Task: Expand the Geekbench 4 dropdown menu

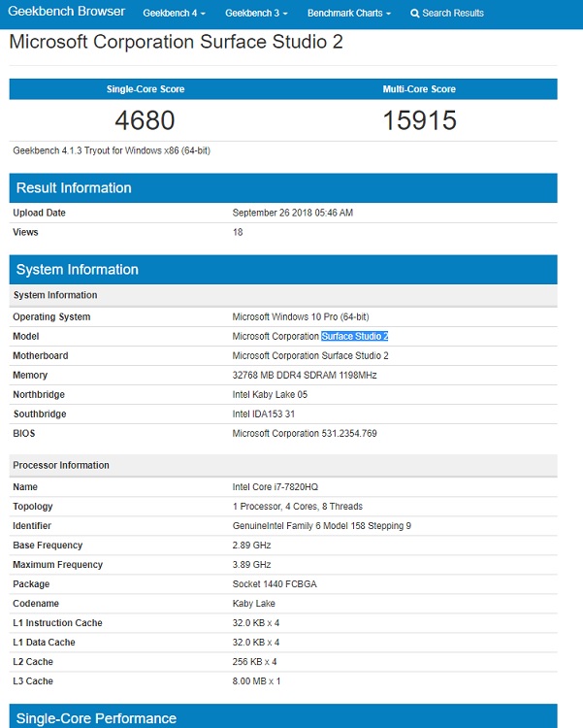Action: [x=174, y=13]
